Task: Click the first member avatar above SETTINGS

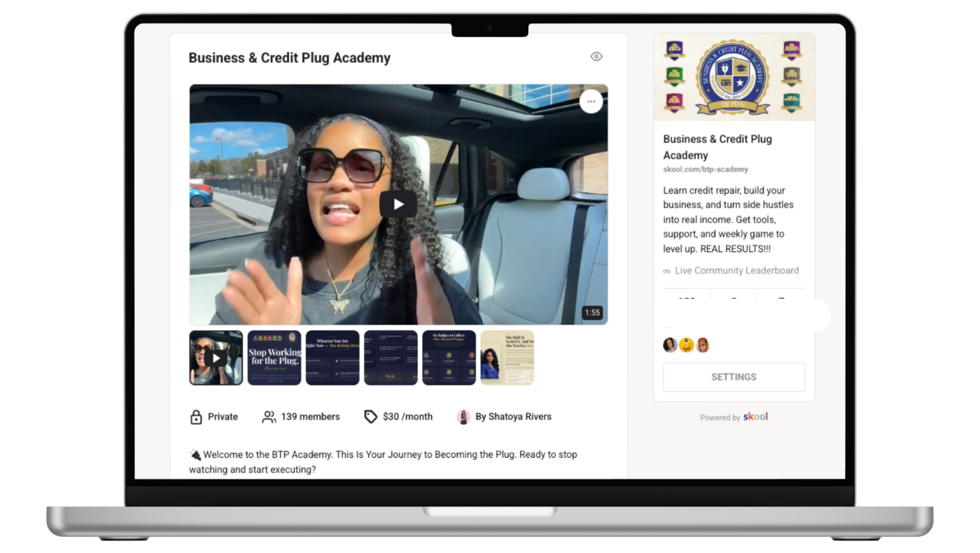Action: click(x=670, y=344)
